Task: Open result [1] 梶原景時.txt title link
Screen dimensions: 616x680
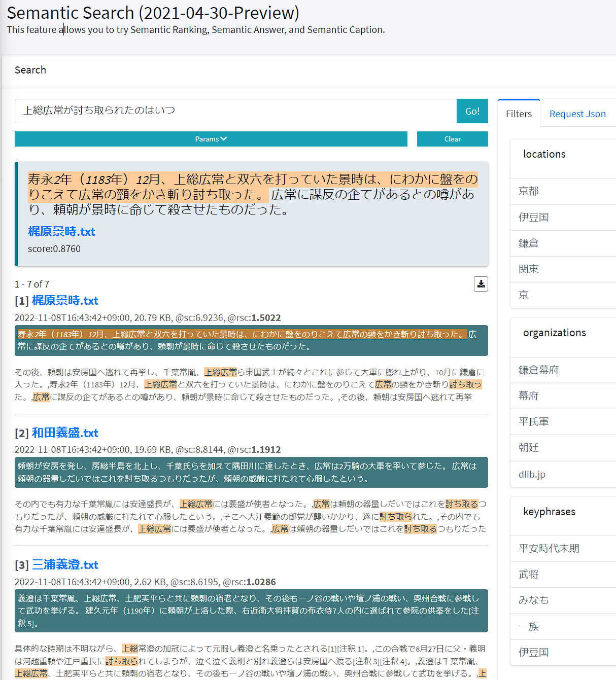Action: pos(65,301)
